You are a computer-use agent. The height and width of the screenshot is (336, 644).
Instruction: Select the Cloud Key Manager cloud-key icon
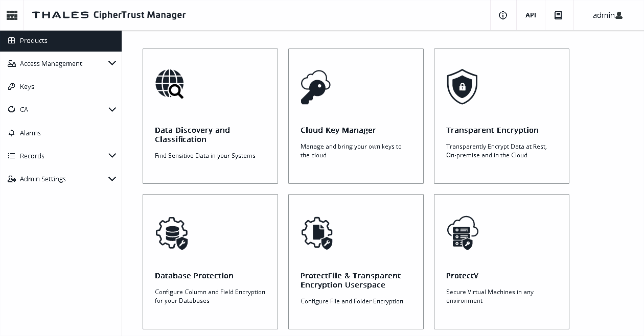[x=315, y=86]
